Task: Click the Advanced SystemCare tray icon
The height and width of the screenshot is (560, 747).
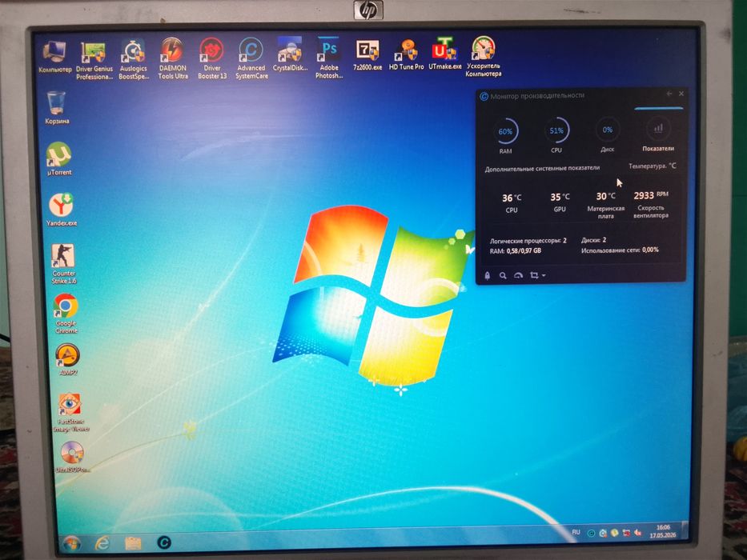Action: click(x=591, y=534)
